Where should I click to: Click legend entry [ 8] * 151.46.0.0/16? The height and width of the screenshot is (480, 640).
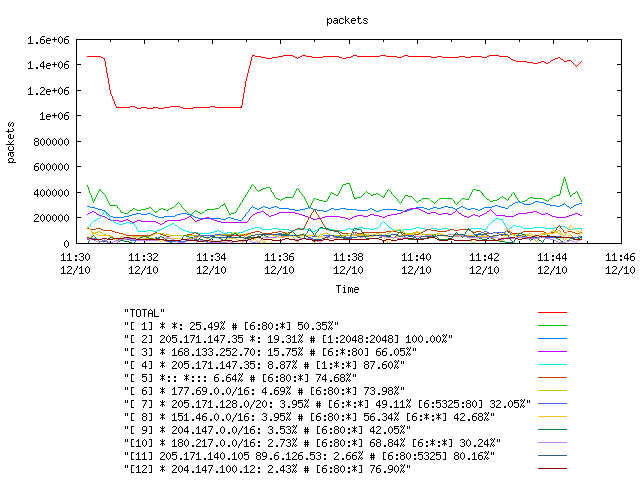(x=309, y=417)
